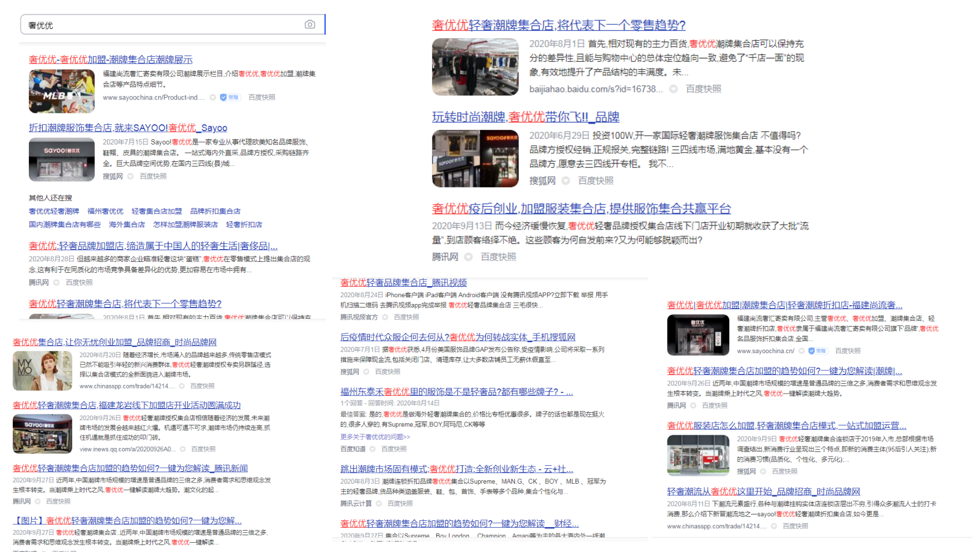Viewport: 980px width, 552px height.
Task: Focus the search field containing 奢优优
Action: point(173,25)
